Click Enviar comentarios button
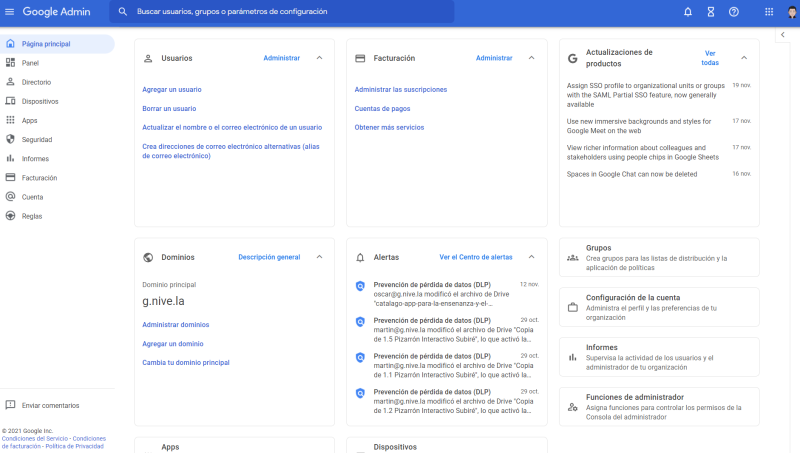800x453 pixels. pos(50,405)
